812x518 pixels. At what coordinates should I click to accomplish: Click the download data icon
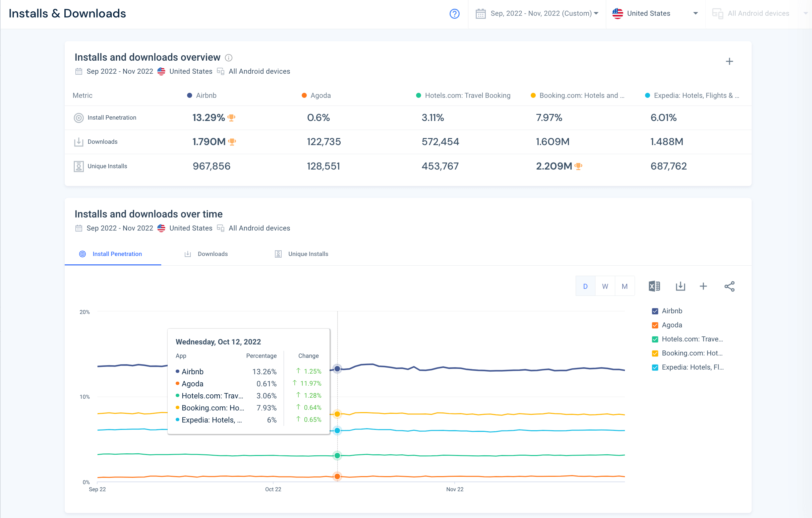click(x=680, y=286)
